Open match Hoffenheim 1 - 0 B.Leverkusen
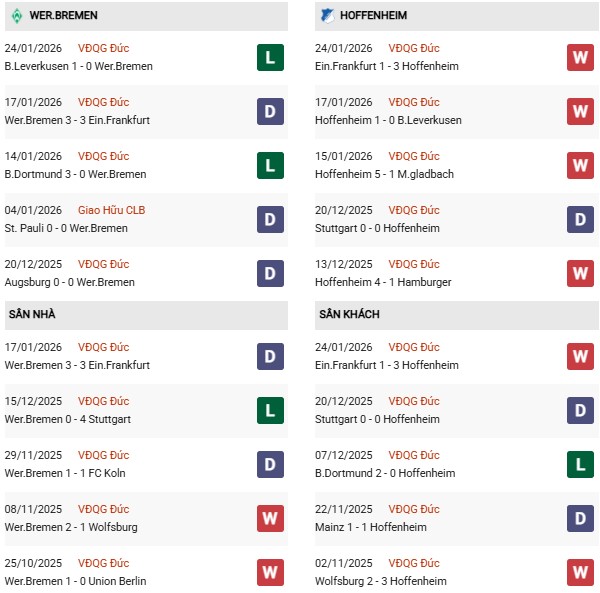 386,120
